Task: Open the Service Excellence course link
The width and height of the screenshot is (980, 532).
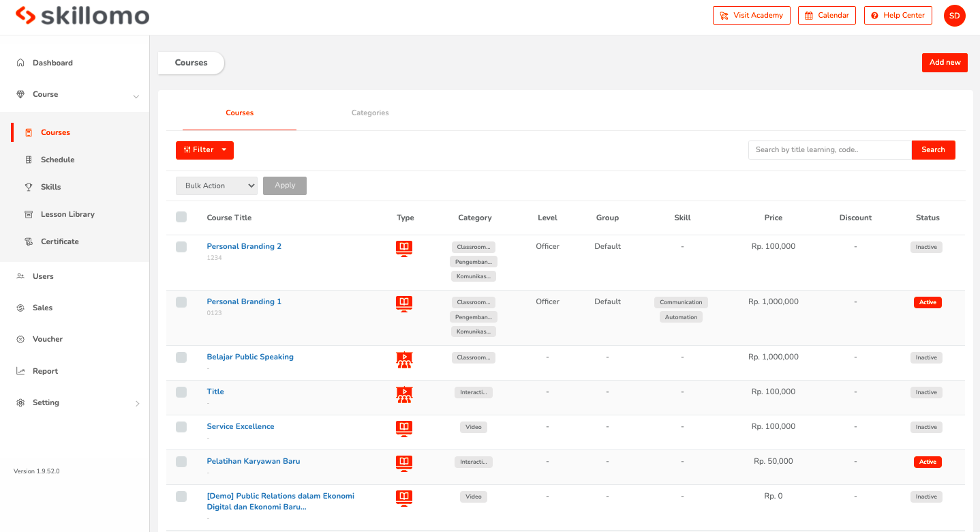Action: coord(241,426)
